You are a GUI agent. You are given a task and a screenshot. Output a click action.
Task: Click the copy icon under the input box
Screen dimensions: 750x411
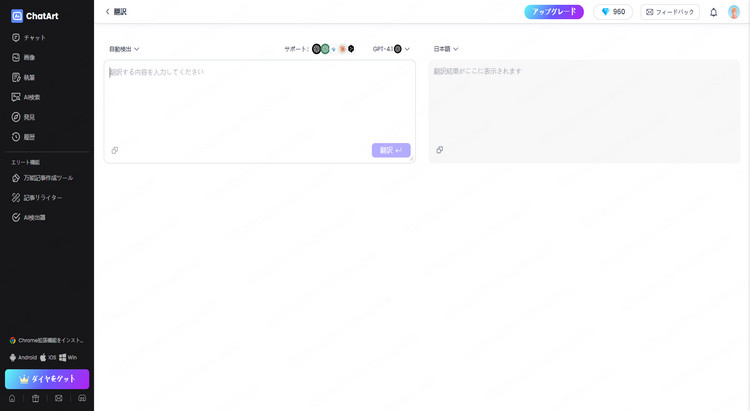coord(115,150)
